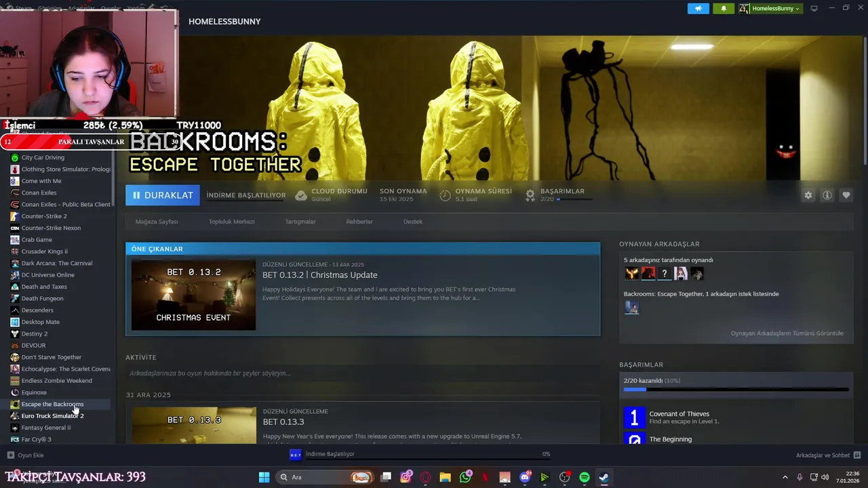Type in the activity comment field
868x488 pixels.
tap(362, 373)
